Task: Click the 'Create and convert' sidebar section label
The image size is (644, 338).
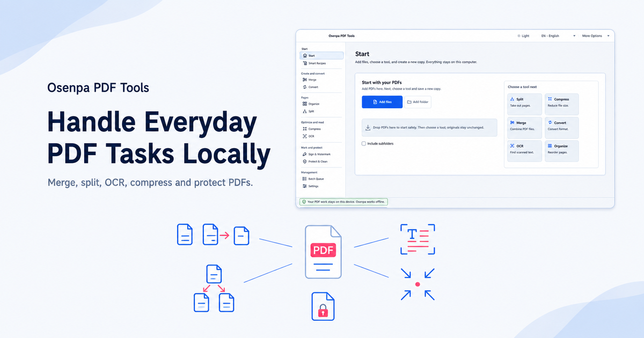Action: click(312, 73)
